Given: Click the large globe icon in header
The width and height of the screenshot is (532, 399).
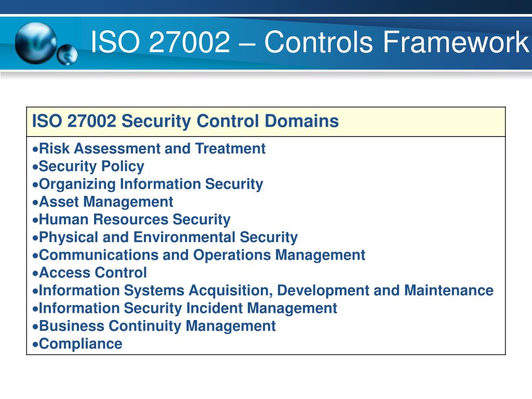Looking at the screenshot, I should point(36,43).
